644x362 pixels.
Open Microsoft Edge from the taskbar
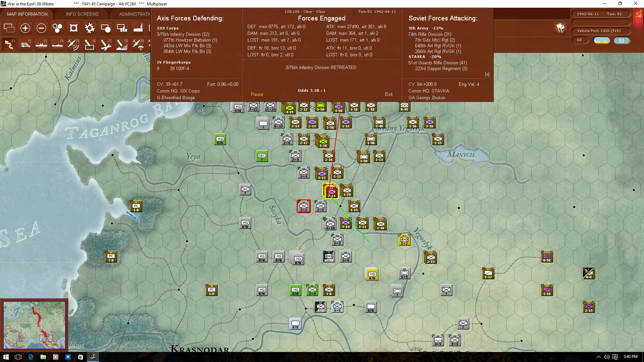[31, 357]
